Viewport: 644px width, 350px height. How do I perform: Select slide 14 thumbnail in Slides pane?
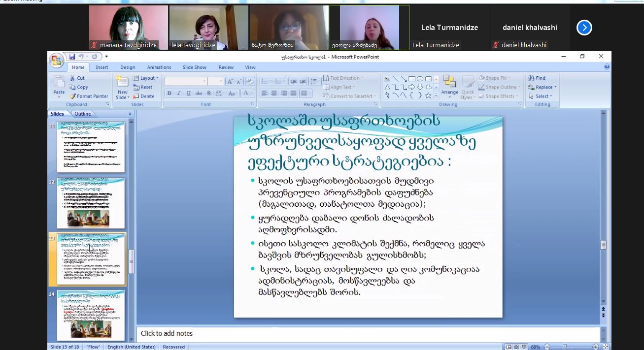pyautogui.click(x=91, y=315)
